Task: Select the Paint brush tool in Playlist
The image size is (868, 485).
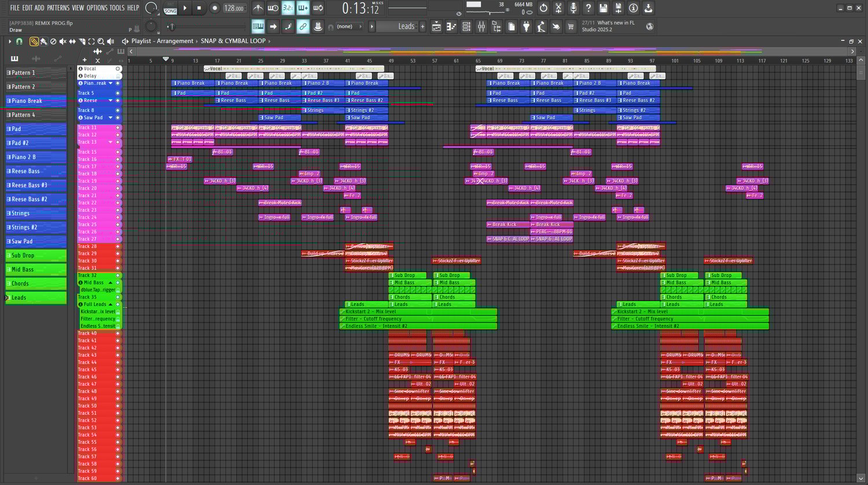Action: point(43,41)
